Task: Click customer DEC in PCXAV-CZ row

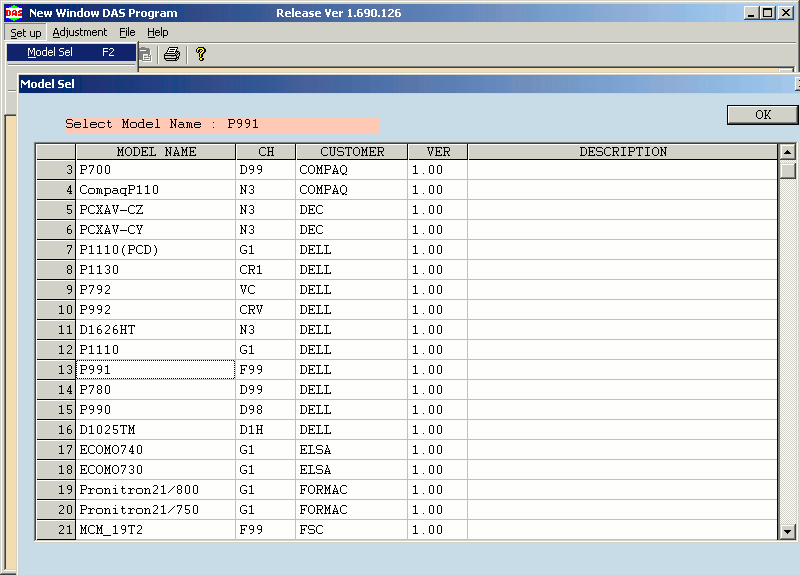Action: click(x=352, y=210)
